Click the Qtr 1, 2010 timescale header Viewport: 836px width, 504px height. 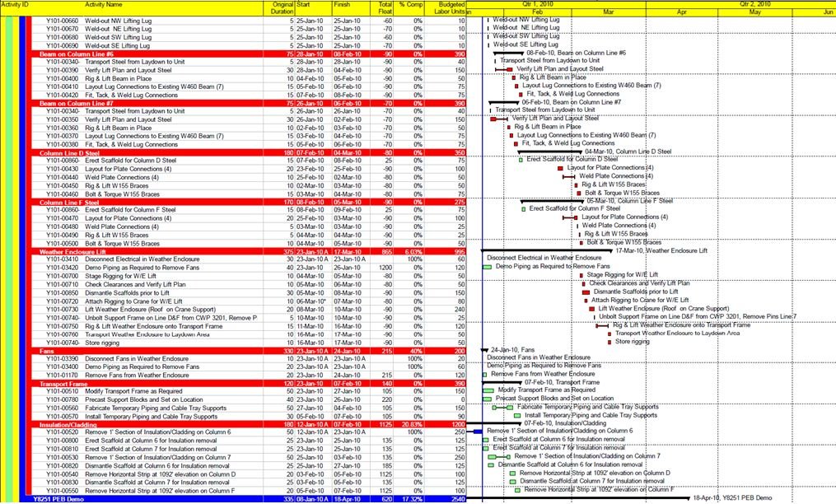538,4
